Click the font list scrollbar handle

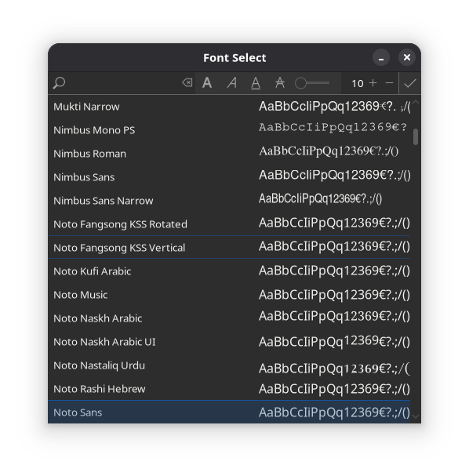pos(416,137)
